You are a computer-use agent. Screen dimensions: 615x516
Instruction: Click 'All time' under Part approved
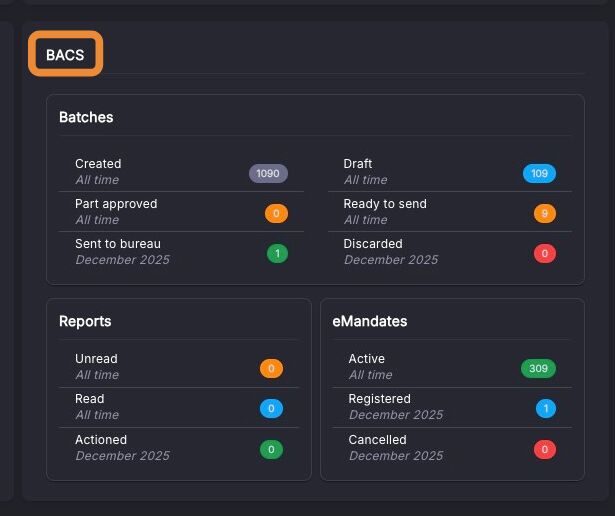click(97, 220)
